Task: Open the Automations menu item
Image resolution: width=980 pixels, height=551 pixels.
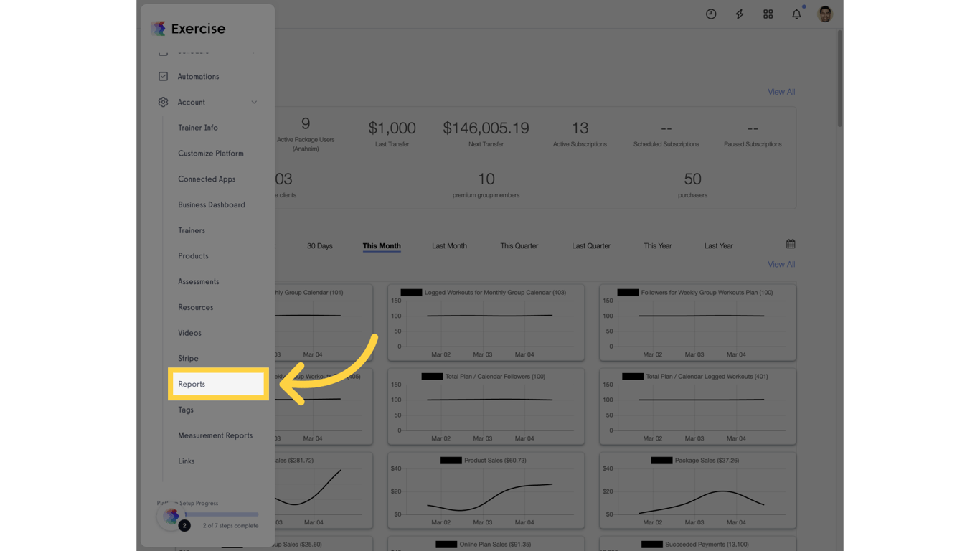Action: point(198,77)
